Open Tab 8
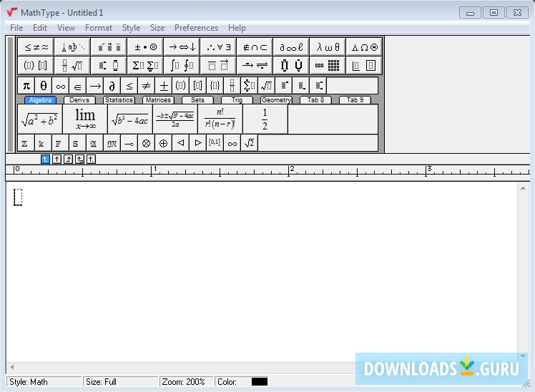Viewport: 535px width, 392px height. (x=315, y=100)
